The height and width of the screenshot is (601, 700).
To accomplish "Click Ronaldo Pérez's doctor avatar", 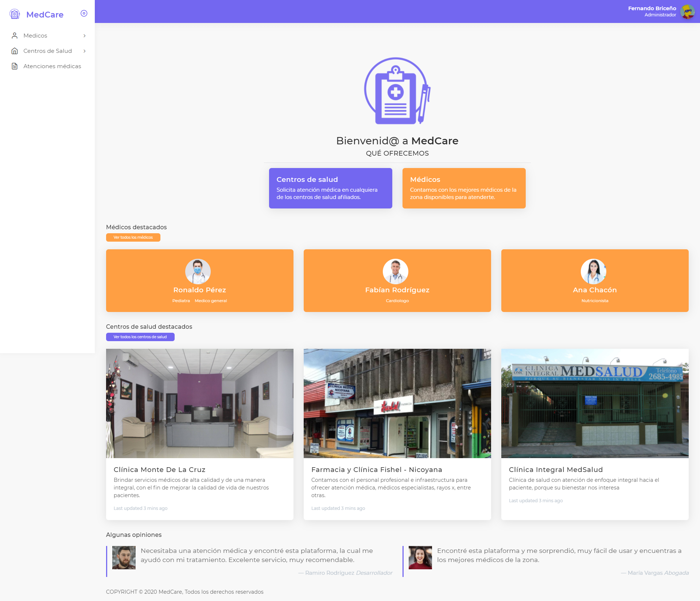I will (x=198, y=272).
